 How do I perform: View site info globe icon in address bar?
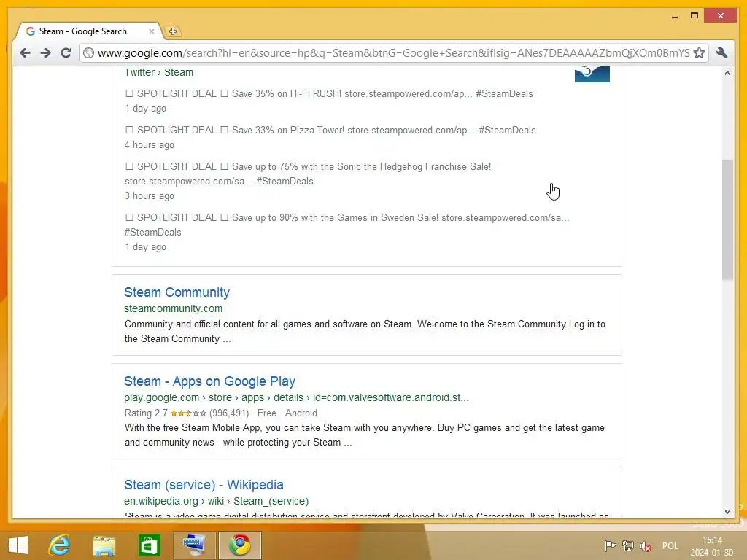[88, 52]
